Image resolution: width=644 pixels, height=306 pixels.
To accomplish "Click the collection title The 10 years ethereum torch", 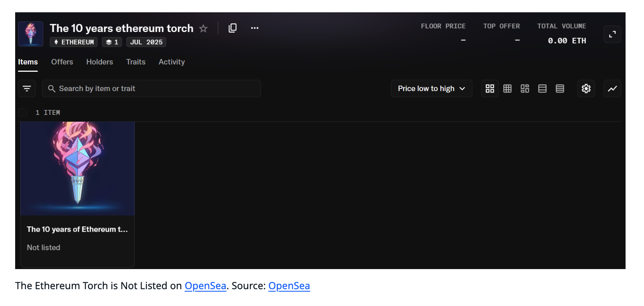I will click(122, 28).
